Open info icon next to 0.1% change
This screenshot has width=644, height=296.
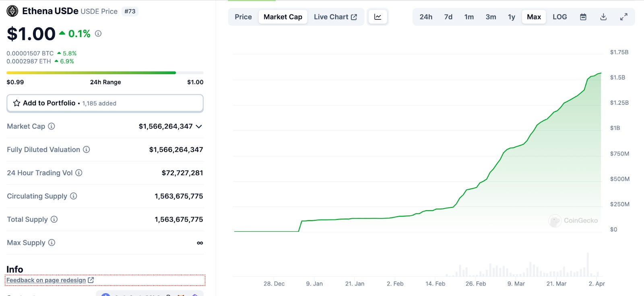pyautogui.click(x=98, y=34)
